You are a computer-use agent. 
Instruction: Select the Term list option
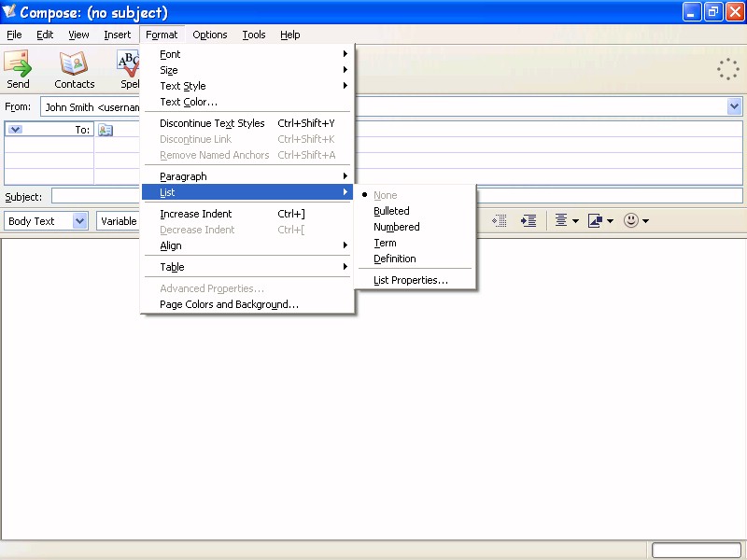click(415, 243)
